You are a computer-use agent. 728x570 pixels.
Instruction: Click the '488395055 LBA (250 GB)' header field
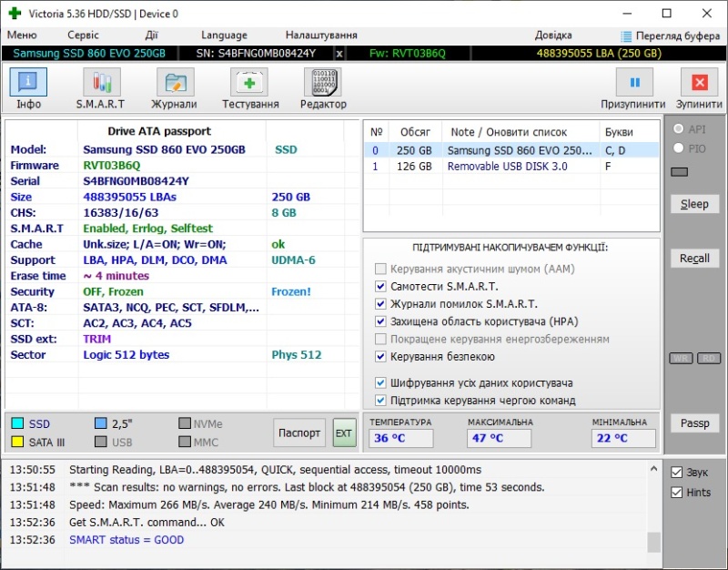[x=599, y=54]
